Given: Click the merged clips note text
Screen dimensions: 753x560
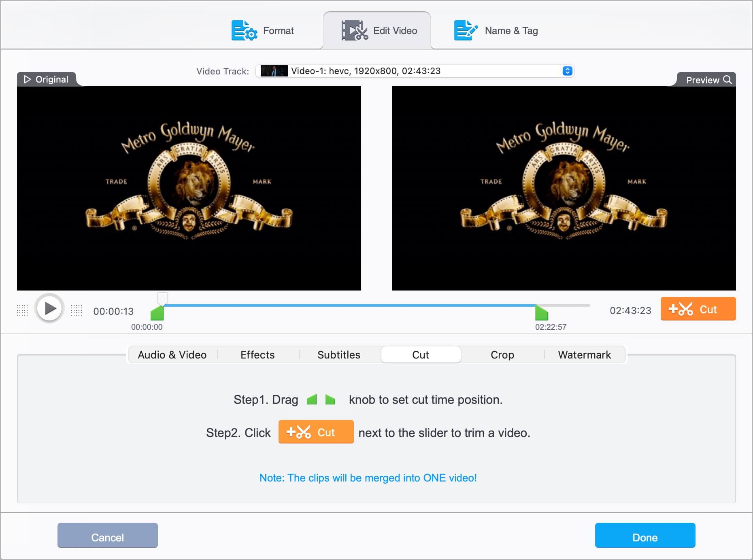Looking at the screenshot, I should pyautogui.click(x=368, y=478).
